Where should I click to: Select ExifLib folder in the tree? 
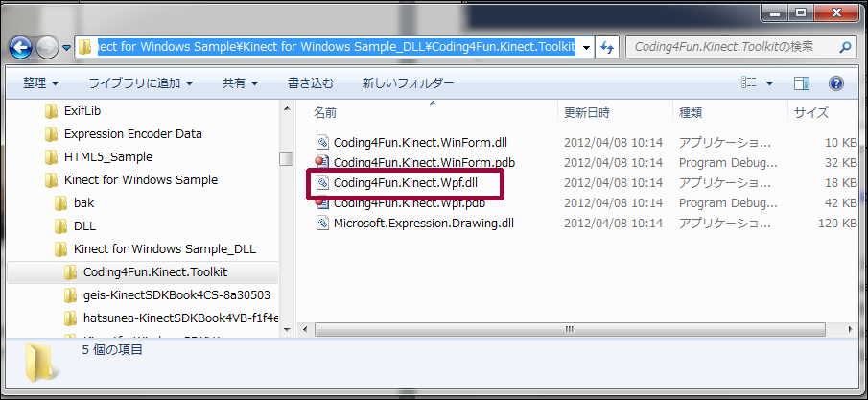pos(82,111)
